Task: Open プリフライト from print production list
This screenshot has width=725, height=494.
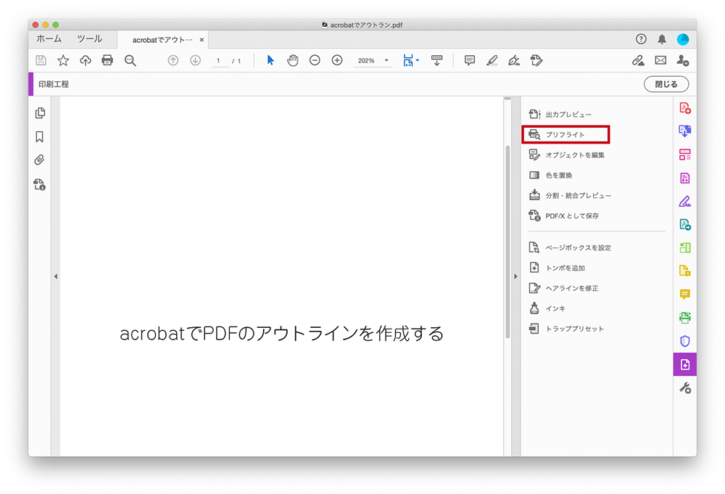Action: tap(565, 134)
